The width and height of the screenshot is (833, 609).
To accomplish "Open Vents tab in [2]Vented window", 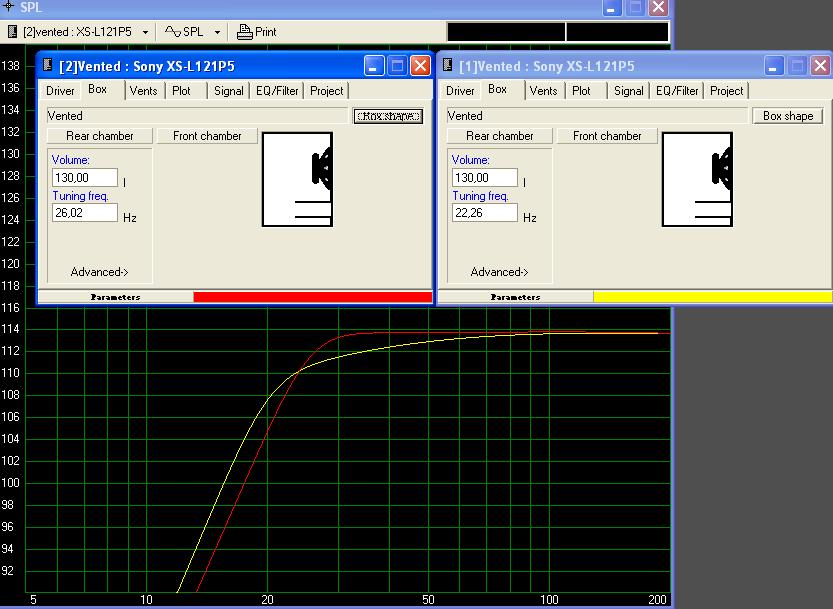I will 143,91.
